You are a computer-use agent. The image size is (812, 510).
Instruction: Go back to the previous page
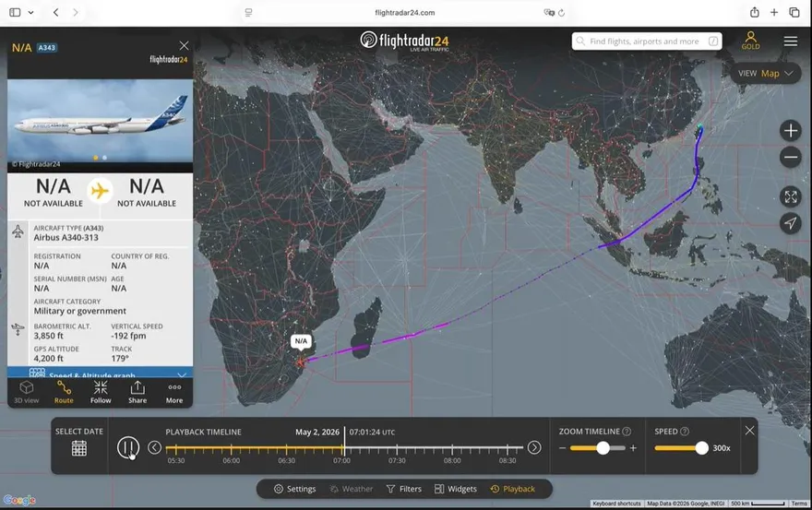[x=56, y=12]
